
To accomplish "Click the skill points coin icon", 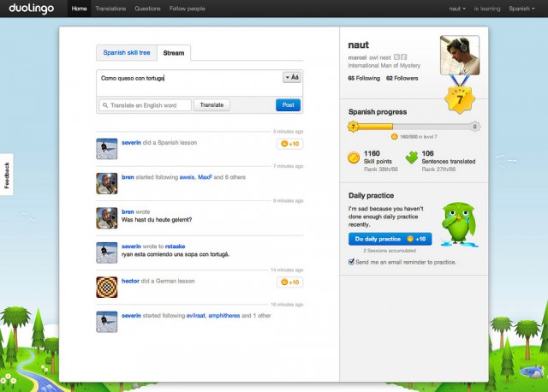I will (x=354, y=158).
